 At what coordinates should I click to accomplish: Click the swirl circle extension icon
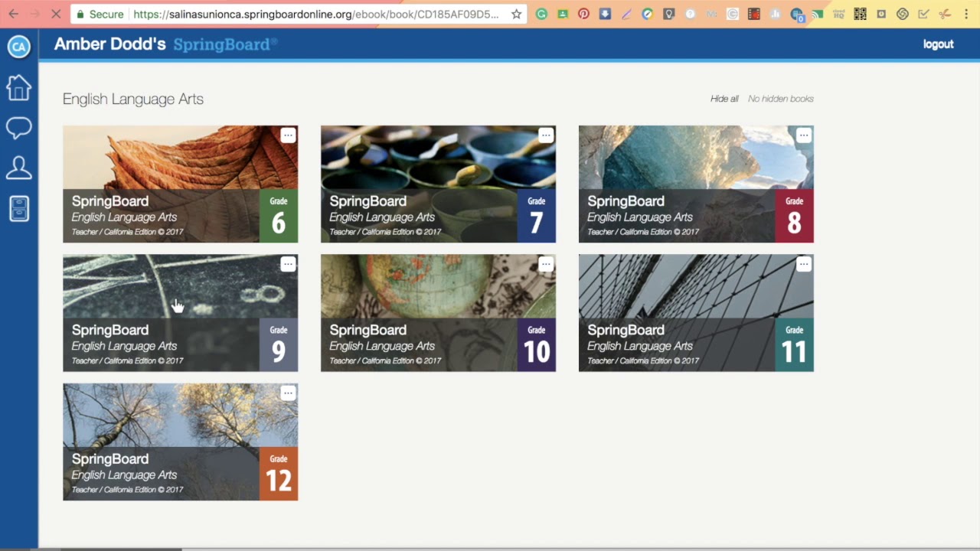[902, 14]
